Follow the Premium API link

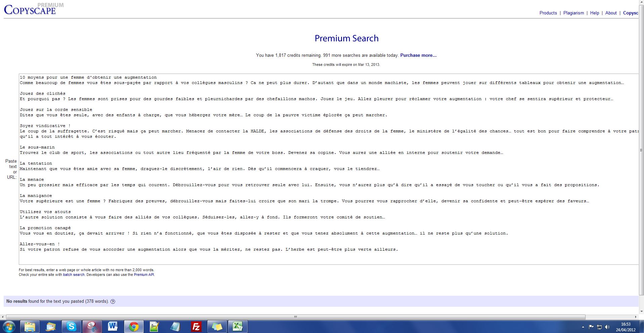pyautogui.click(x=144, y=275)
